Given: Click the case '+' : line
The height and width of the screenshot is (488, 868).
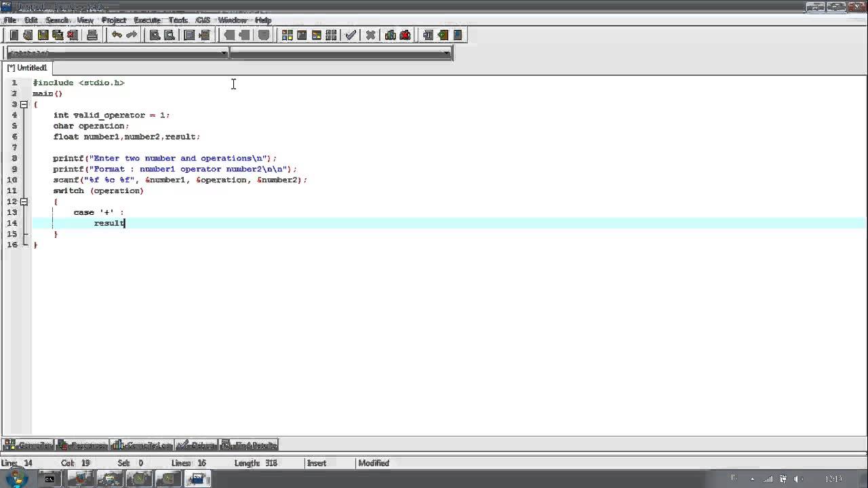Looking at the screenshot, I should pos(99,213).
